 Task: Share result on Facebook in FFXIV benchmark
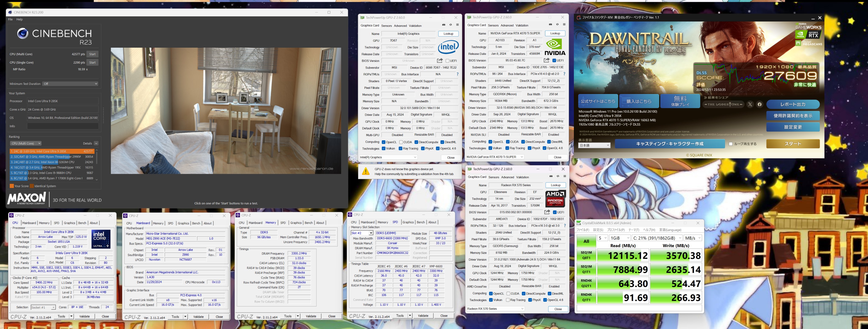point(759,104)
